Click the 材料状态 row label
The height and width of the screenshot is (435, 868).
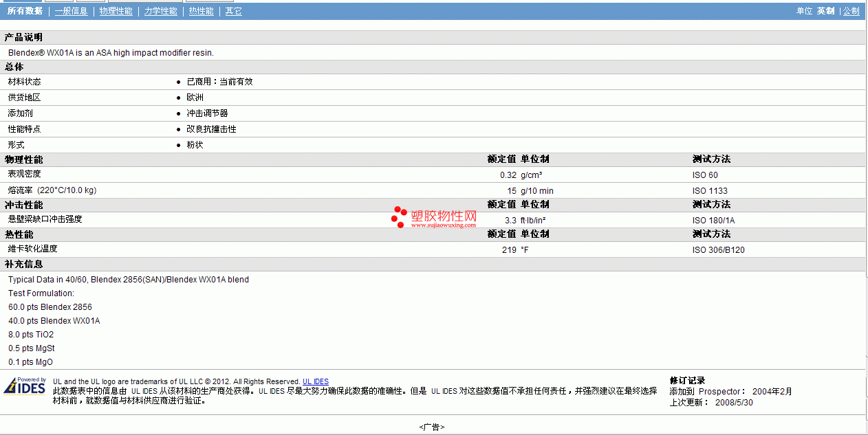(24, 81)
